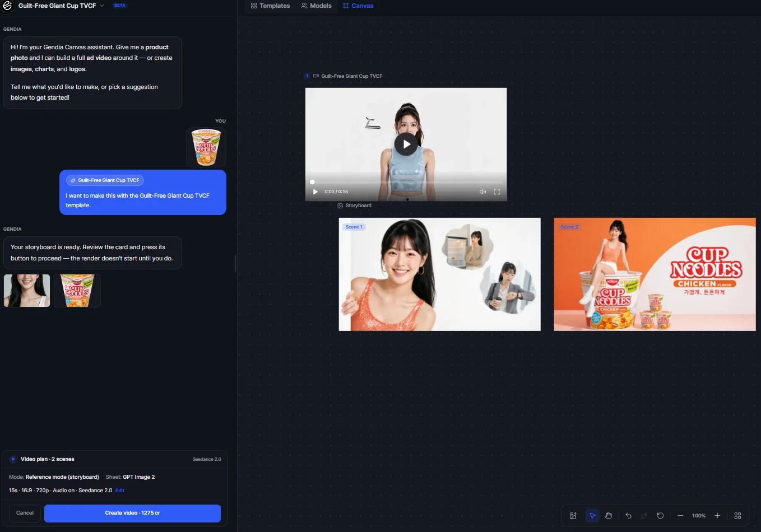Switch to the Models tab
761x532 pixels.
pos(316,6)
